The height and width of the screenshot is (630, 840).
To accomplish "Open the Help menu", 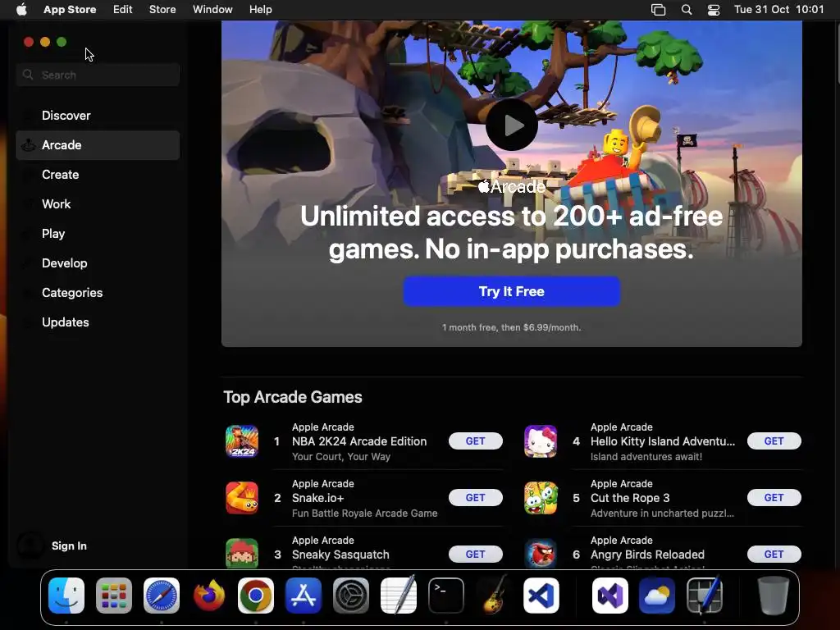I will pos(260,10).
